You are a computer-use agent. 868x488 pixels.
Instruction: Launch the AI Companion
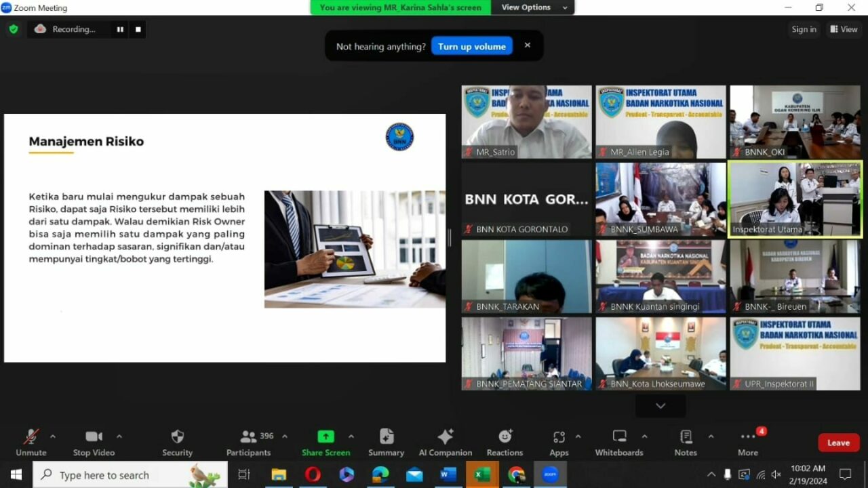(x=445, y=442)
